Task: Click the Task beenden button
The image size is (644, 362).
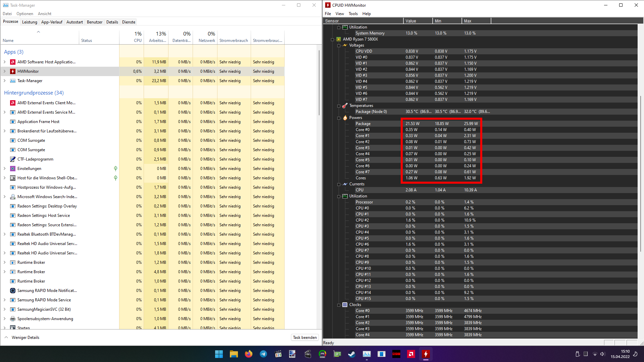Action: click(x=304, y=337)
